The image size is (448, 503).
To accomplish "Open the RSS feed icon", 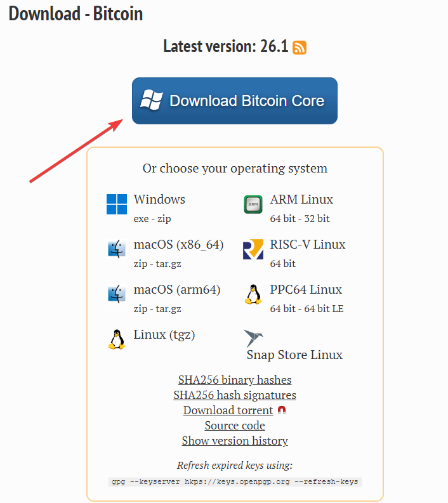I will coord(300,48).
